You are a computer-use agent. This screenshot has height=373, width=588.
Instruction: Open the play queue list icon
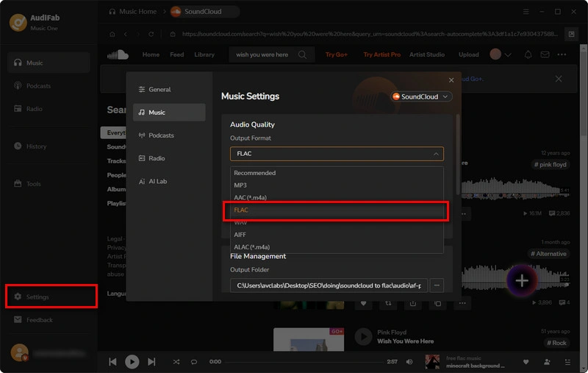coord(567,362)
